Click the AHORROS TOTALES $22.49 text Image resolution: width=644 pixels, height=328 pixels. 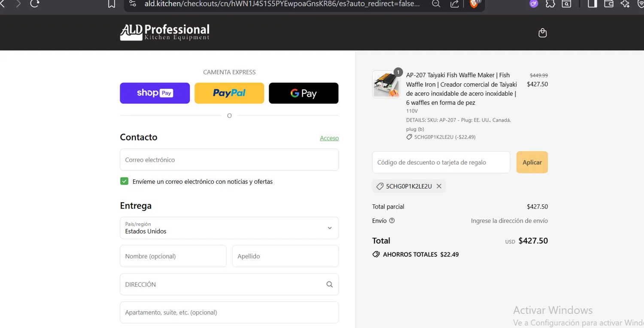(421, 255)
